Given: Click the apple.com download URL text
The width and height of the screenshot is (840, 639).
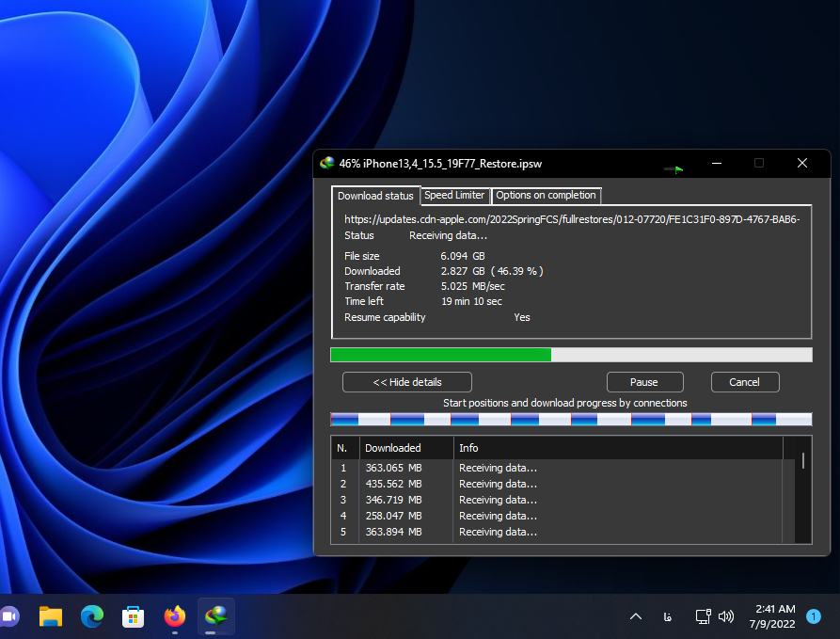Looking at the screenshot, I should coord(572,219).
